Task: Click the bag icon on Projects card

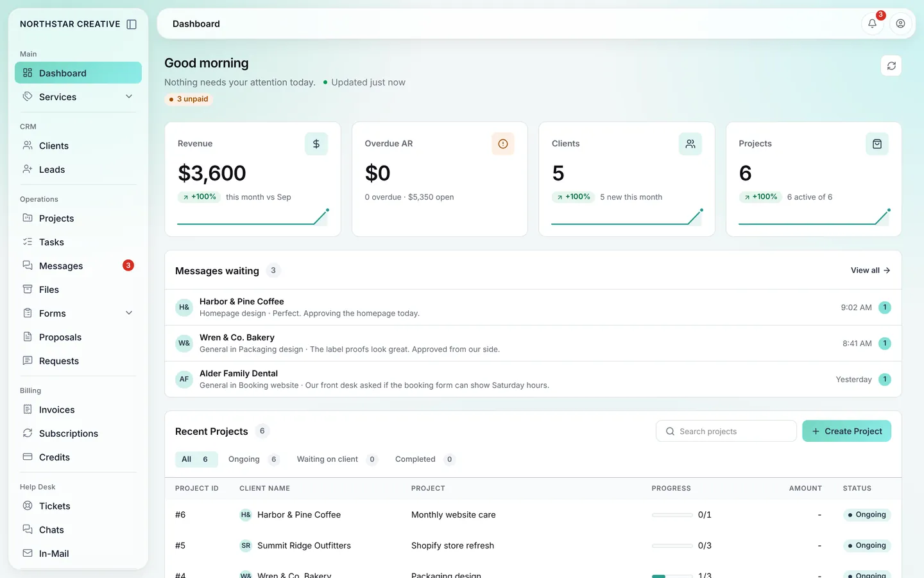Action: (877, 144)
